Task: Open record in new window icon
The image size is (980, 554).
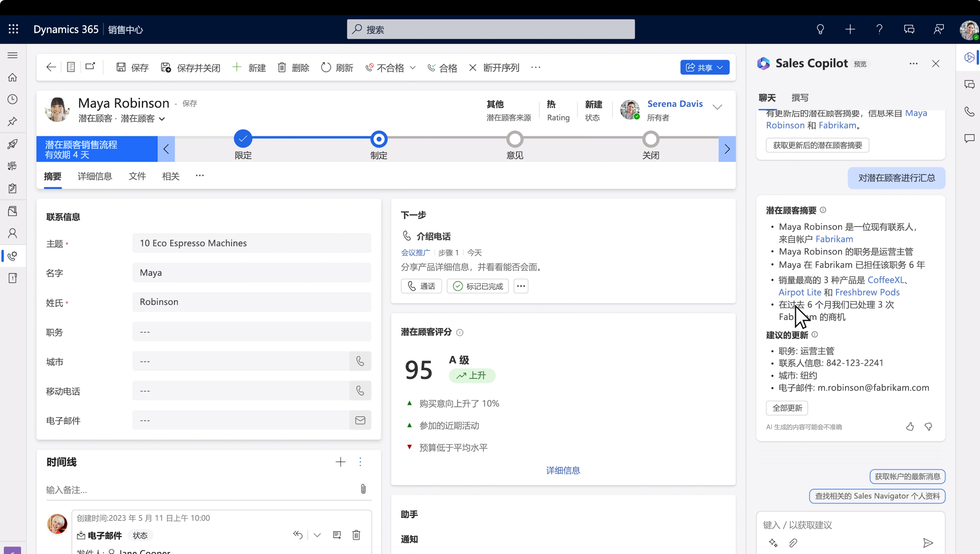Action: coord(90,67)
